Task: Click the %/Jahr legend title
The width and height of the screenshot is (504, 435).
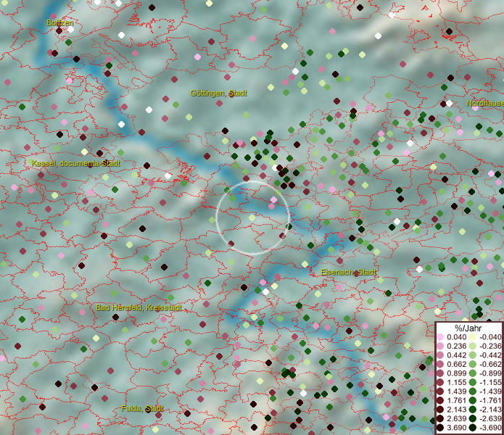Action: point(468,328)
